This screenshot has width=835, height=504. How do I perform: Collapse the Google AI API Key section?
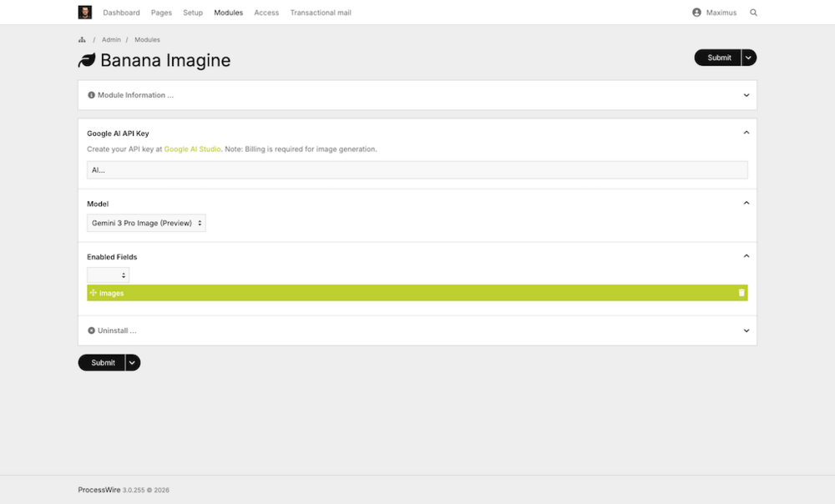click(746, 133)
